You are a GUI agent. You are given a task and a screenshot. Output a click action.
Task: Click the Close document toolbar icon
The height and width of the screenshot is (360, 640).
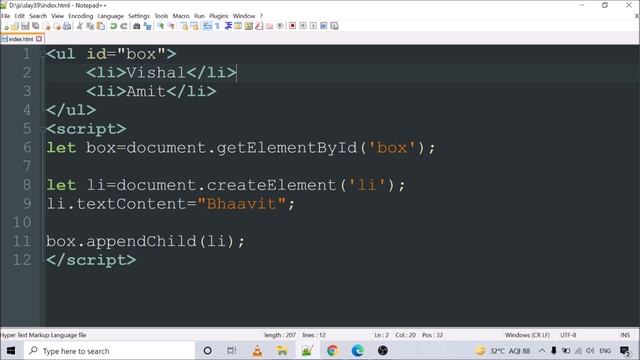(x=47, y=26)
